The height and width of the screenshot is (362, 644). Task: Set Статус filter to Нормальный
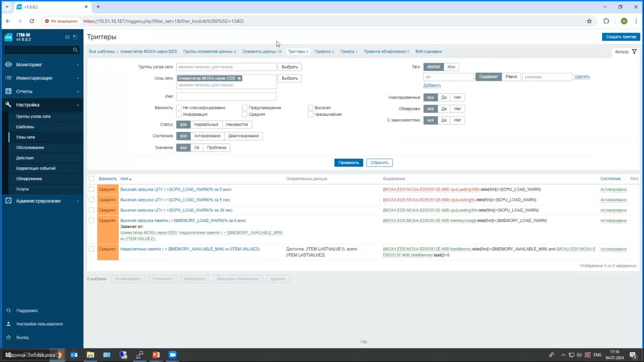coord(206,125)
